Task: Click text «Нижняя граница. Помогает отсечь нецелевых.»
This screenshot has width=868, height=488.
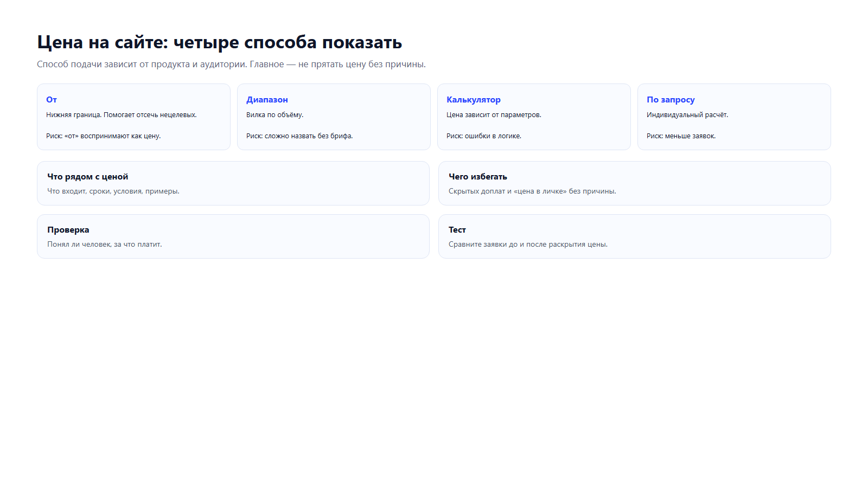Action: [122, 115]
